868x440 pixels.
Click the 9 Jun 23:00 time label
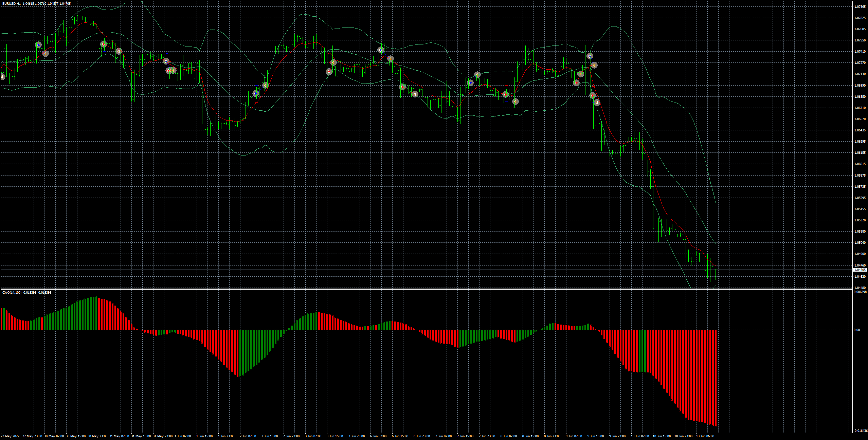[617, 436]
